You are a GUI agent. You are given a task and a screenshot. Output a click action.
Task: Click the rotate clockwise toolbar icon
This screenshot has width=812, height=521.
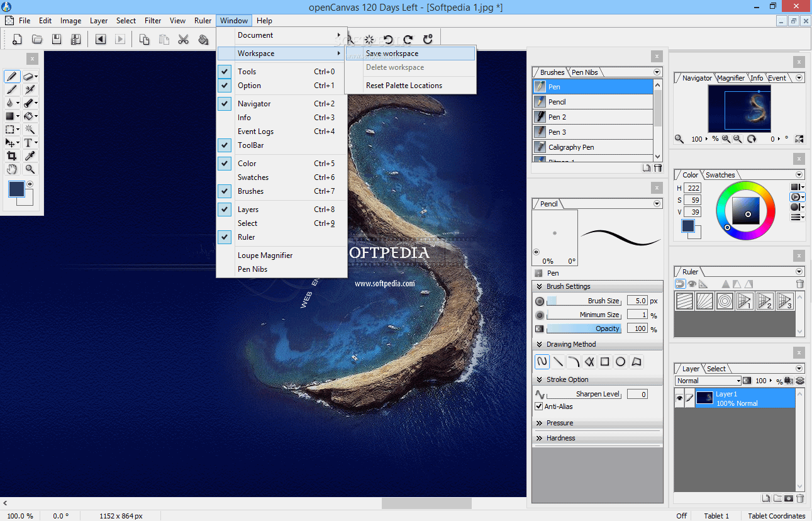408,39
